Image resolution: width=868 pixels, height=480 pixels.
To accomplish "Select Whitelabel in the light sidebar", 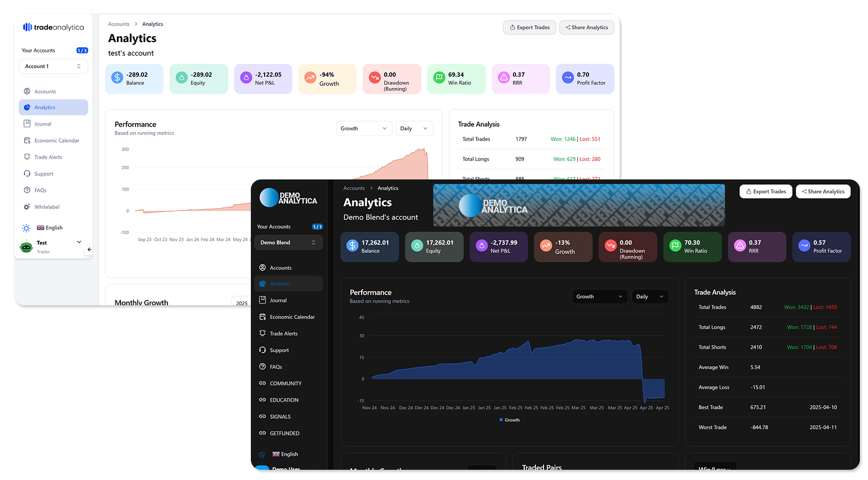I will pyautogui.click(x=46, y=207).
